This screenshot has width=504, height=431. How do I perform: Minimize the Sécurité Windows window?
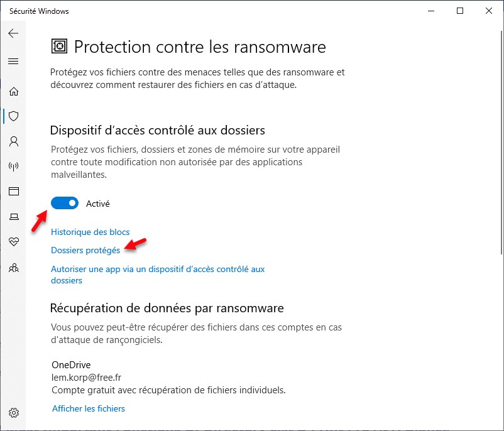pyautogui.click(x=432, y=11)
